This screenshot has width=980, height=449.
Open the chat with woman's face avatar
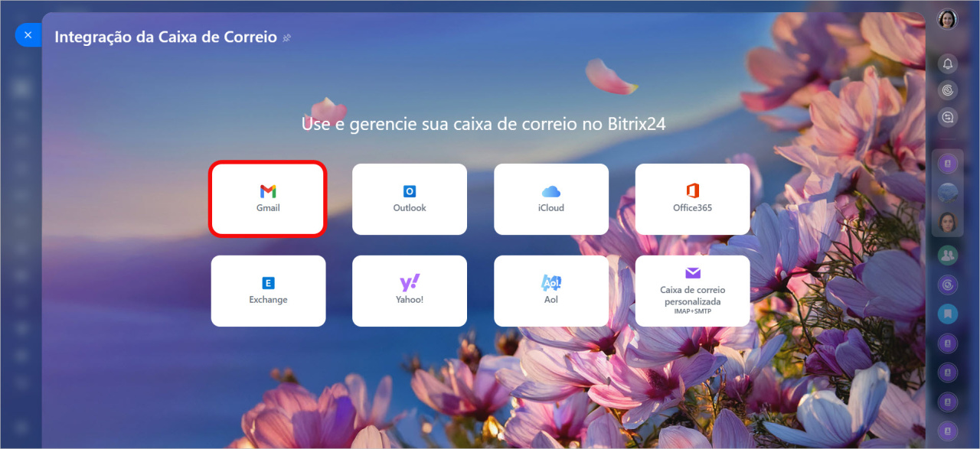tap(948, 223)
